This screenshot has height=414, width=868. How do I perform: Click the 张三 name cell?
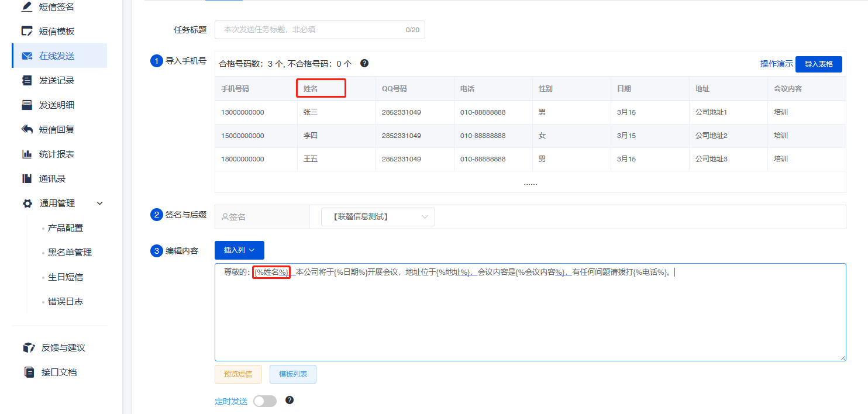pos(336,112)
